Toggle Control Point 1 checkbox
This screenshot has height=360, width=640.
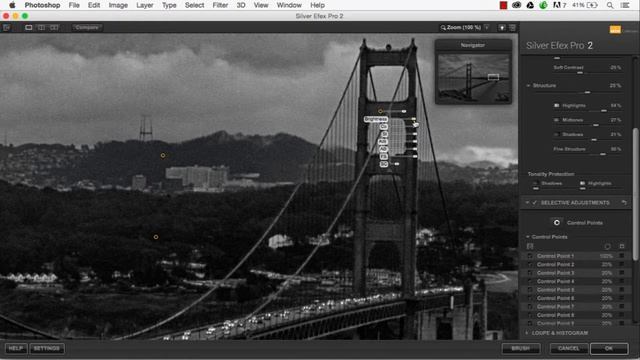530,256
